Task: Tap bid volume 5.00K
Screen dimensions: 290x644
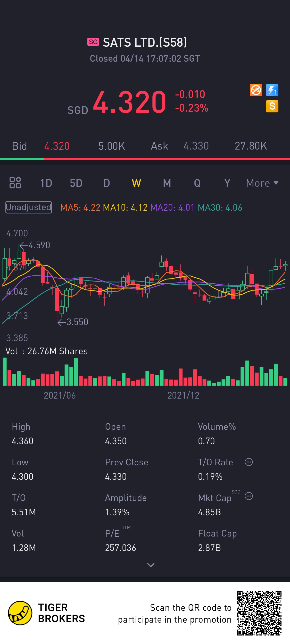Action: click(112, 146)
